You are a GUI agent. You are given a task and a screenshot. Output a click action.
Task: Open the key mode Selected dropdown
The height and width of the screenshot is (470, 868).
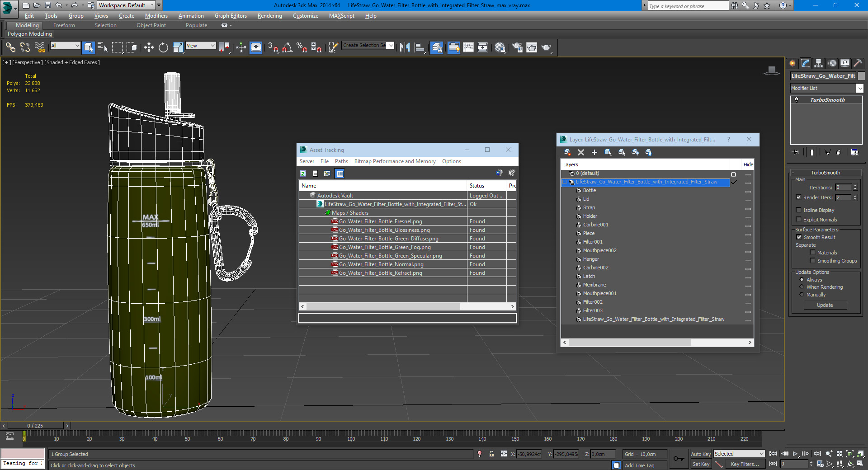(x=739, y=454)
